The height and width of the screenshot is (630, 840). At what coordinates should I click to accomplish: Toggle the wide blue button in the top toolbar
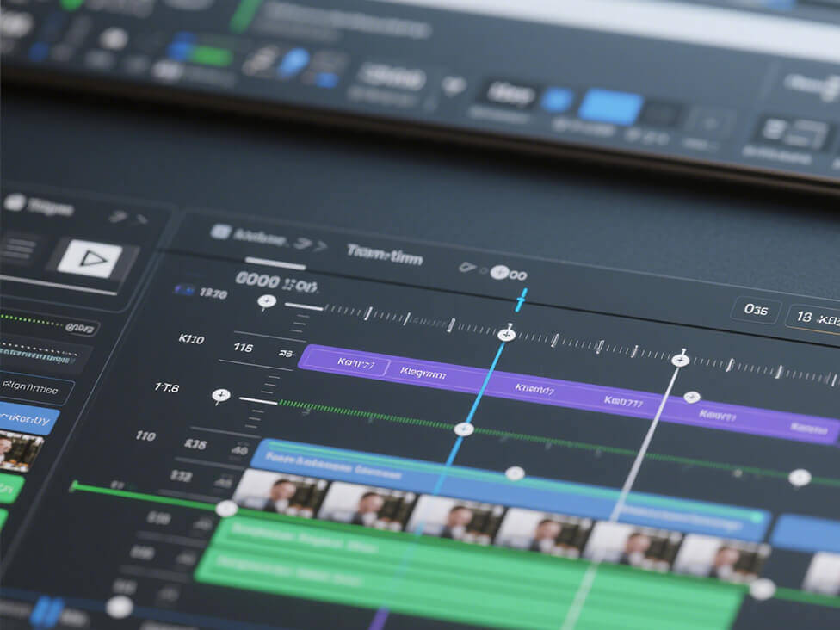pos(610,107)
